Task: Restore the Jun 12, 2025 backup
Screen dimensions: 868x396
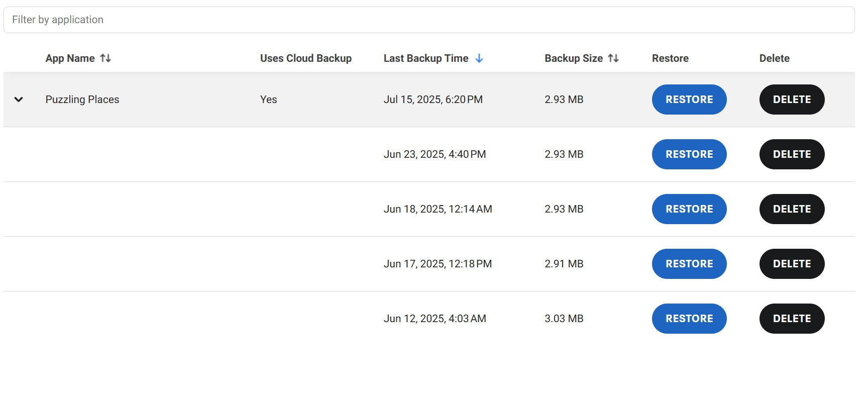Action: tap(689, 319)
